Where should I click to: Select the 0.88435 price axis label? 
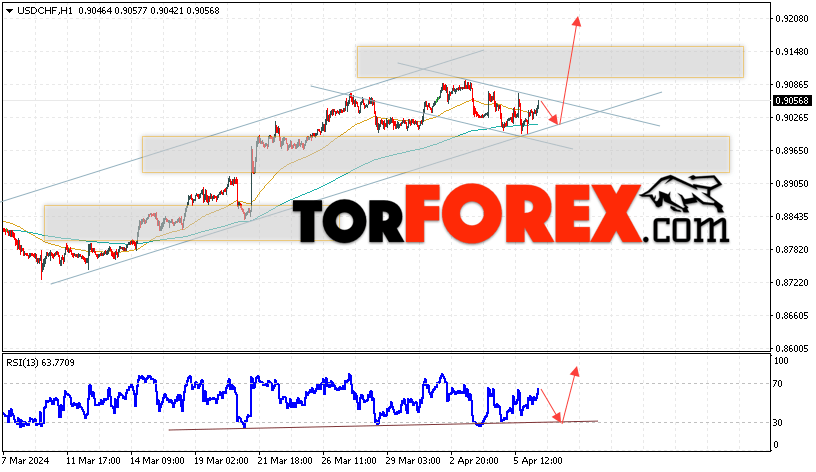[792, 216]
